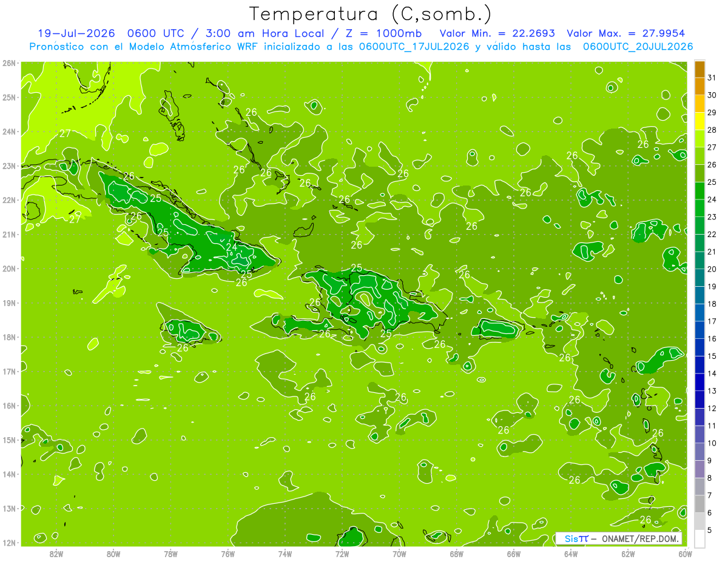Click legend scale value 18
This screenshot has width=728, height=562.
(712, 304)
